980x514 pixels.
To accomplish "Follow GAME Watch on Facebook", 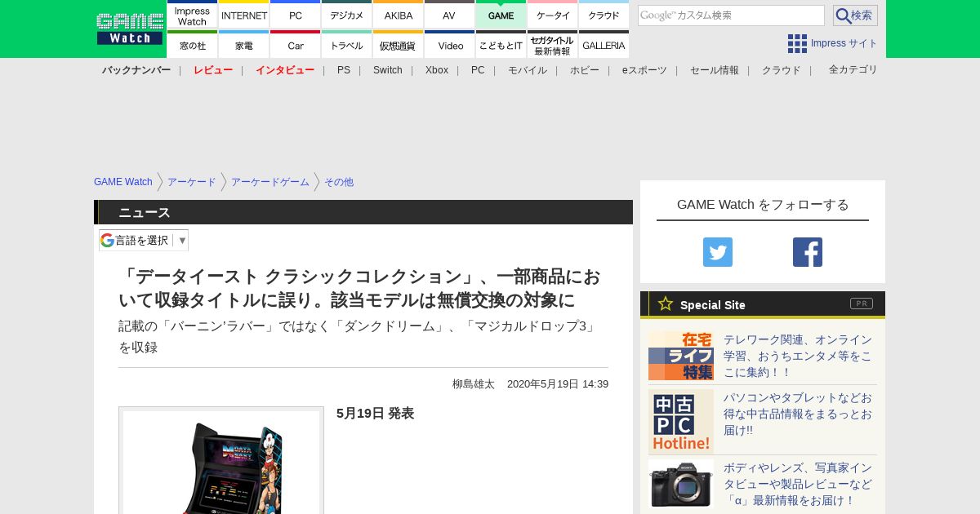I will point(808,252).
